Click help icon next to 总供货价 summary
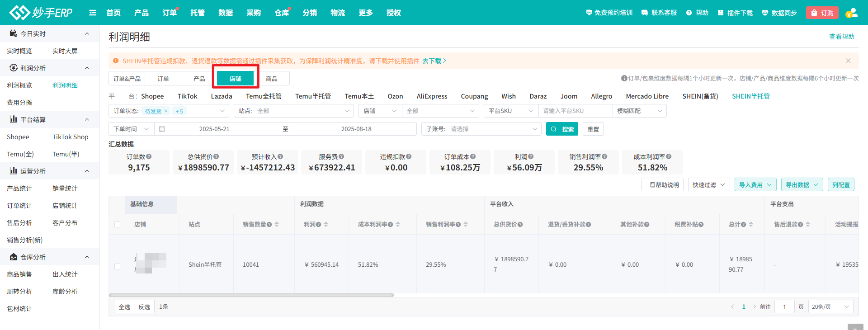868x330 pixels. [216, 156]
